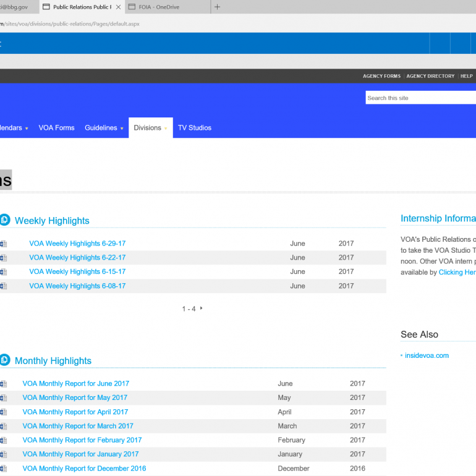Click the Monthly Highlights library icon
The width and height of the screenshot is (476, 476).
[5, 360]
